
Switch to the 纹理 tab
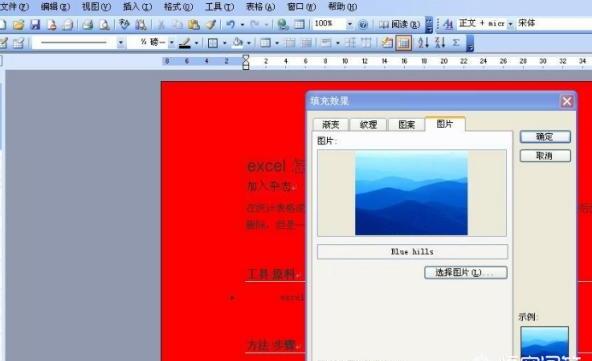368,124
